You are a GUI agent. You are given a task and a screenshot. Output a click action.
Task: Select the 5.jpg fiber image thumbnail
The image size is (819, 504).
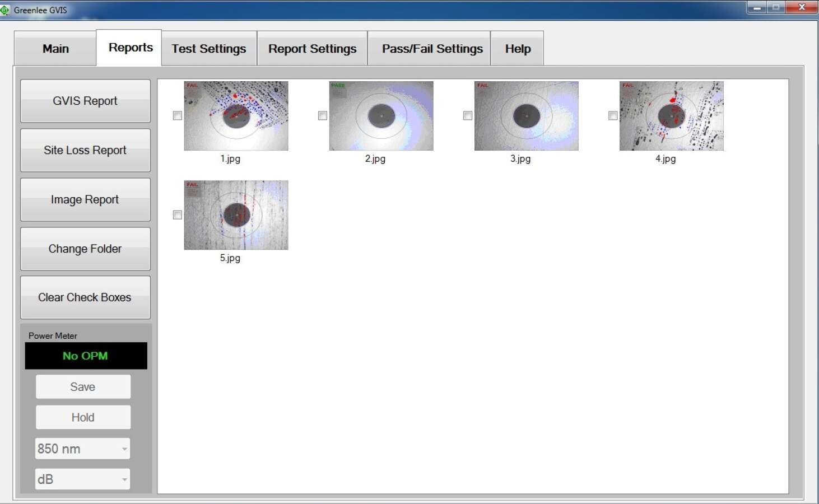click(236, 215)
